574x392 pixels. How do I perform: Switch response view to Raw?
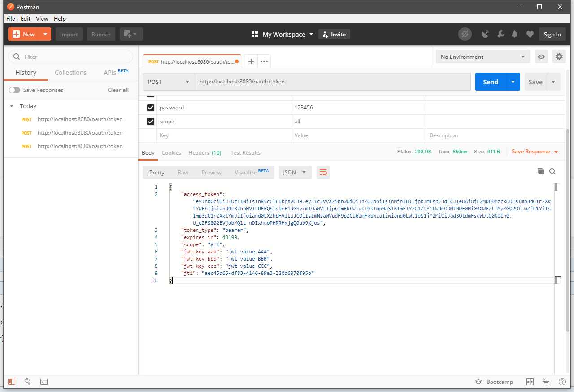pos(183,172)
